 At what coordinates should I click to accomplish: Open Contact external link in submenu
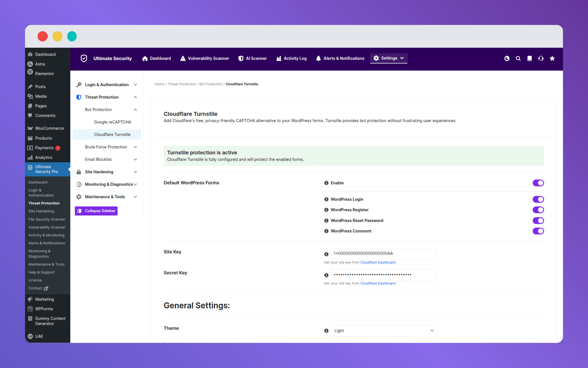coord(38,288)
